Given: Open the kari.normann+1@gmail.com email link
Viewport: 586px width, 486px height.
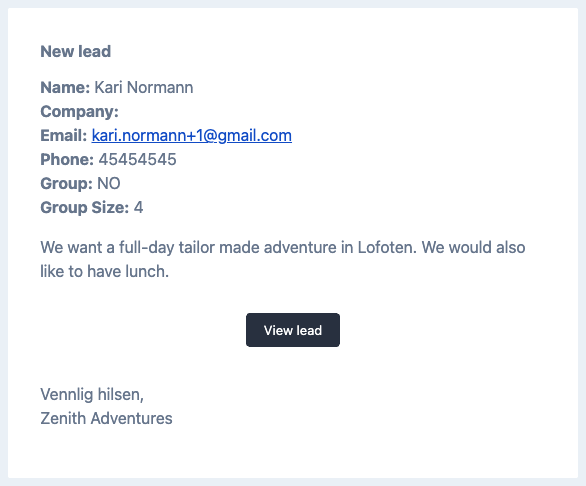Looking at the screenshot, I should pos(192,135).
